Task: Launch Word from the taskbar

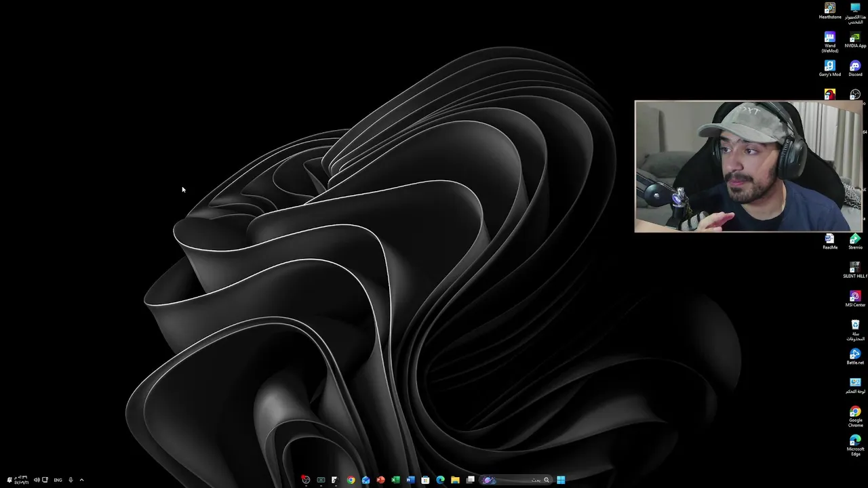Action: (410, 480)
